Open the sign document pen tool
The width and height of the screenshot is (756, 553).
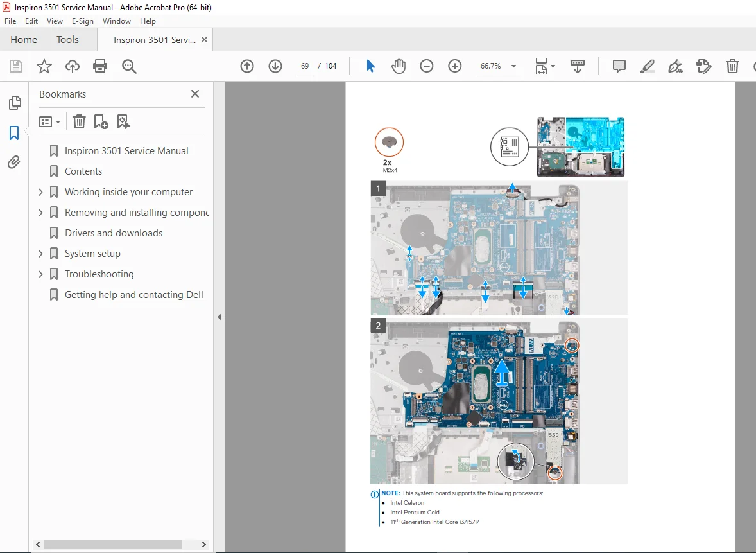(675, 66)
